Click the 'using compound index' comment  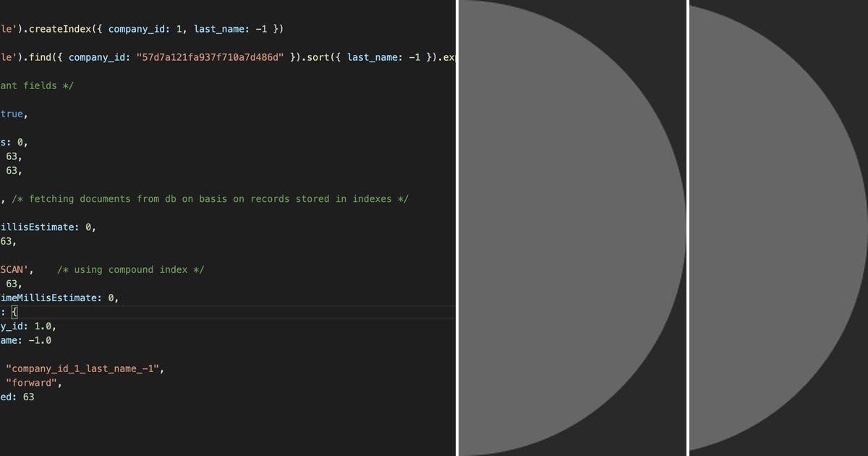pyautogui.click(x=130, y=269)
